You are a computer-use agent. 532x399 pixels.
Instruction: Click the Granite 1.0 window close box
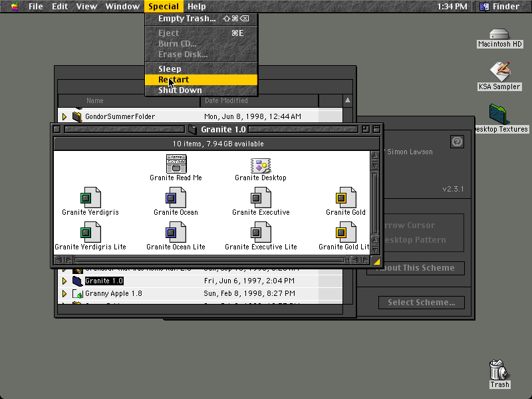(57, 129)
